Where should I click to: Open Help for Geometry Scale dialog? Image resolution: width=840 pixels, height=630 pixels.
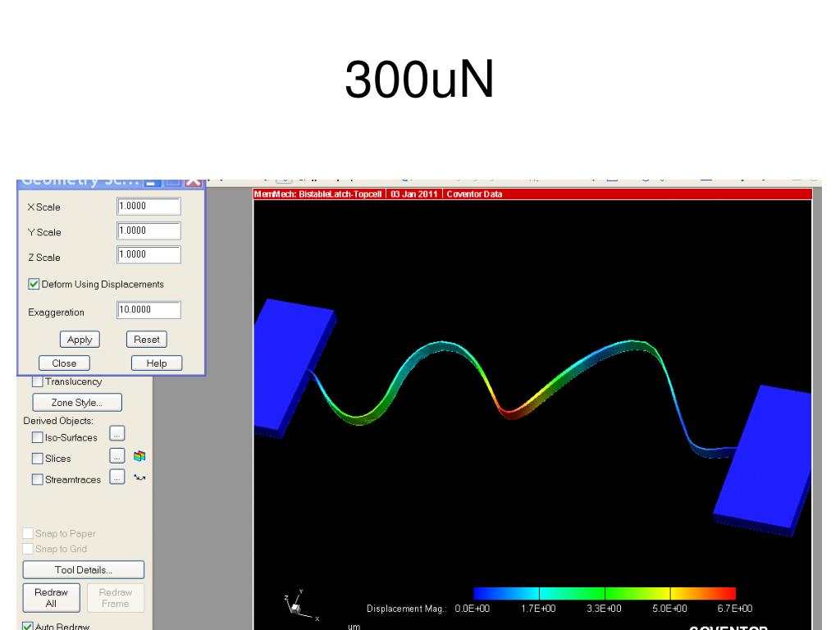[x=157, y=363]
